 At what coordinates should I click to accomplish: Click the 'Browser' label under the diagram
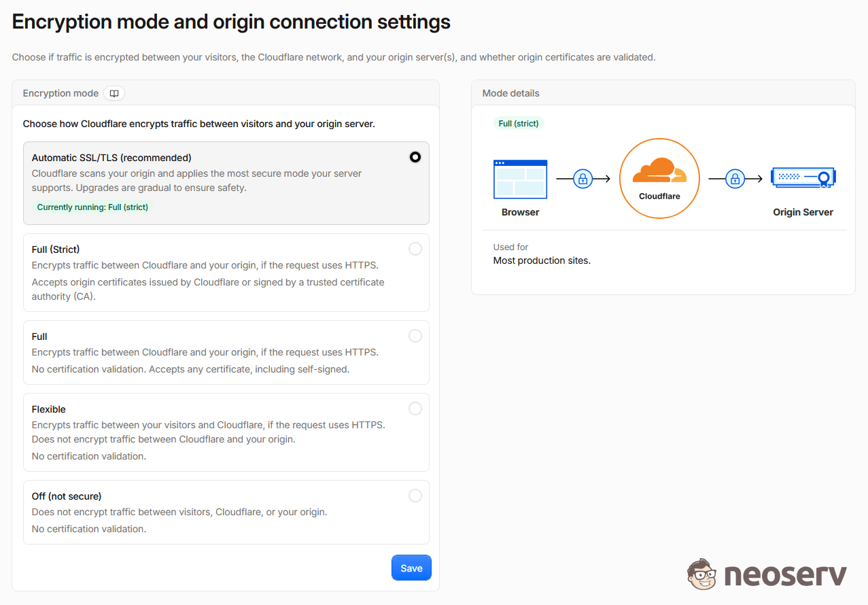tap(521, 212)
